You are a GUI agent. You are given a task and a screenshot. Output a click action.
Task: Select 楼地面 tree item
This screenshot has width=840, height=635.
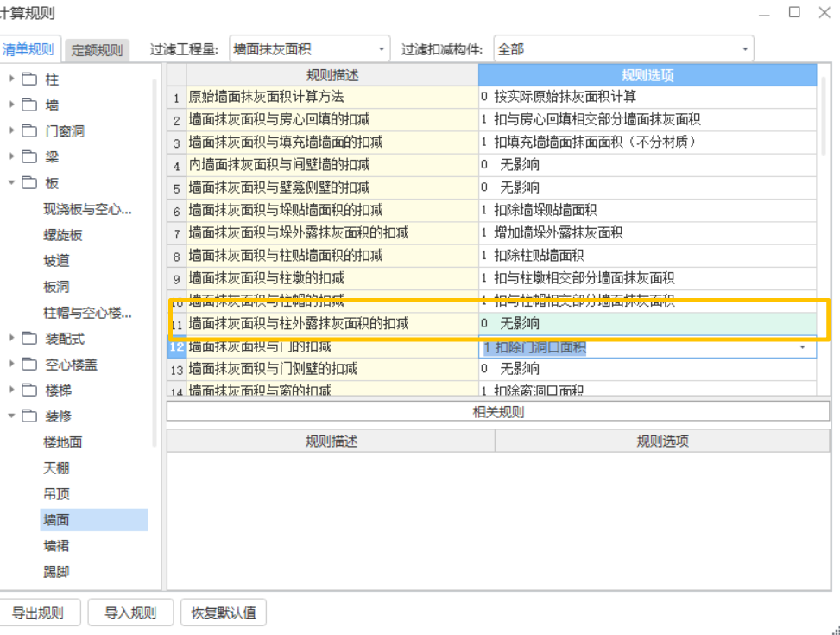pyautogui.click(x=63, y=442)
